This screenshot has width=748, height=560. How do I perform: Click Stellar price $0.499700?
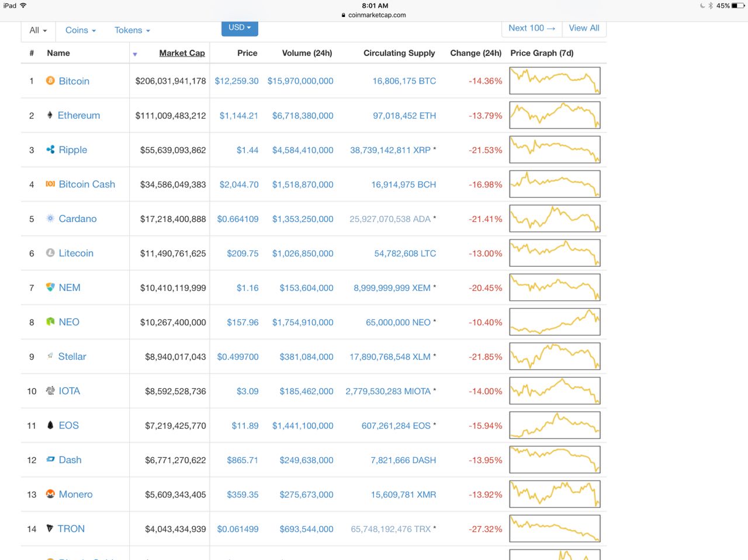click(238, 357)
